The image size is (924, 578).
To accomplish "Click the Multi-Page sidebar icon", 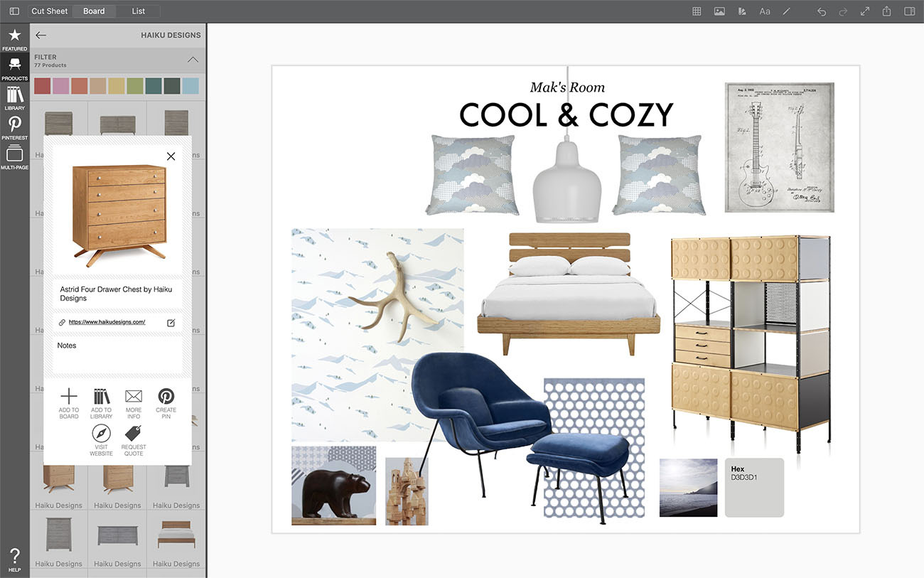I will [14, 154].
